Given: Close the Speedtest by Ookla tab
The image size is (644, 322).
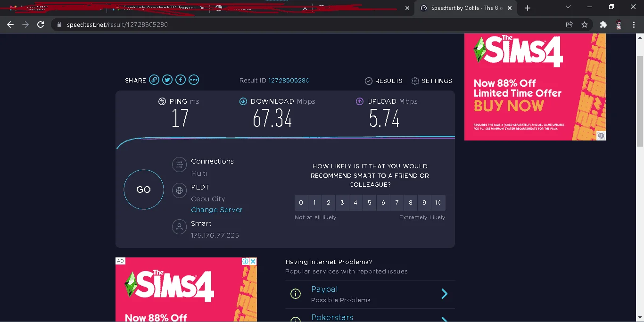Looking at the screenshot, I should coord(509,8).
